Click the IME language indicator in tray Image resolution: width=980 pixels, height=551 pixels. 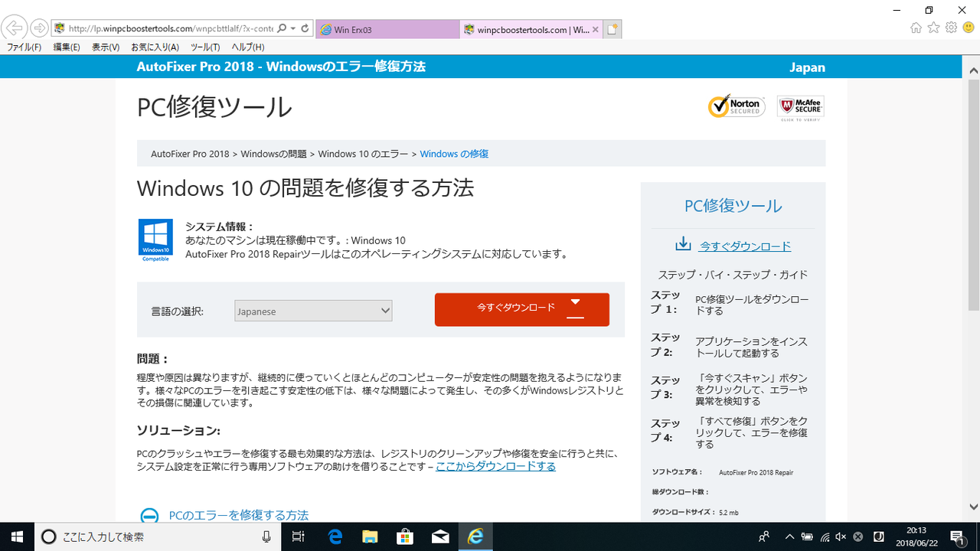click(x=879, y=536)
